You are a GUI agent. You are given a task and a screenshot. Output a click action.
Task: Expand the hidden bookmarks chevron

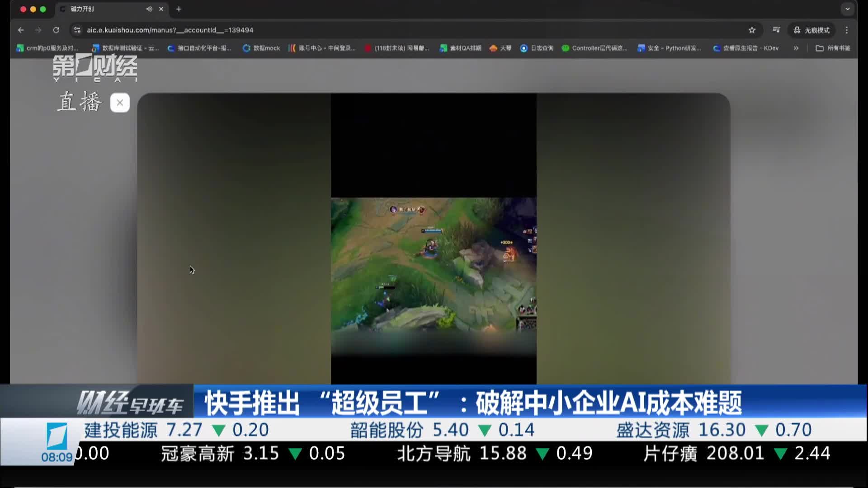(796, 48)
